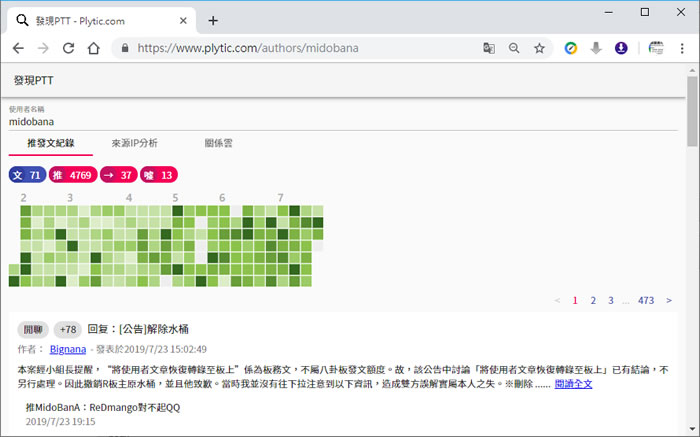This screenshot has height=437, width=700.
Task: Open the calendar-like extension icon
Action: point(656,48)
